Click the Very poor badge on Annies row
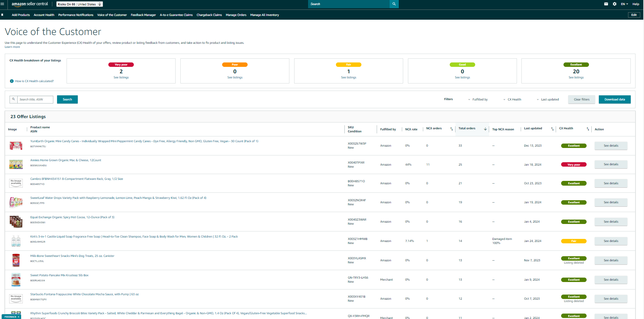 pyautogui.click(x=574, y=165)
